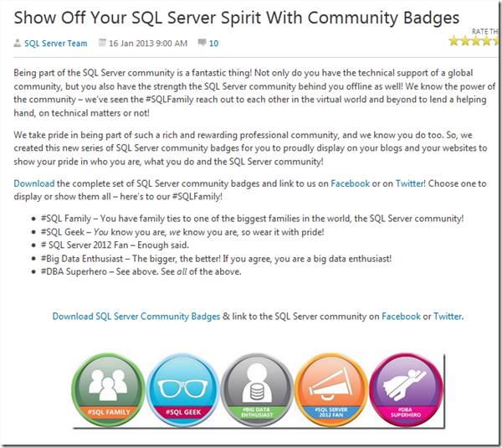Click the comments speech bubble icon

point(202,43)
